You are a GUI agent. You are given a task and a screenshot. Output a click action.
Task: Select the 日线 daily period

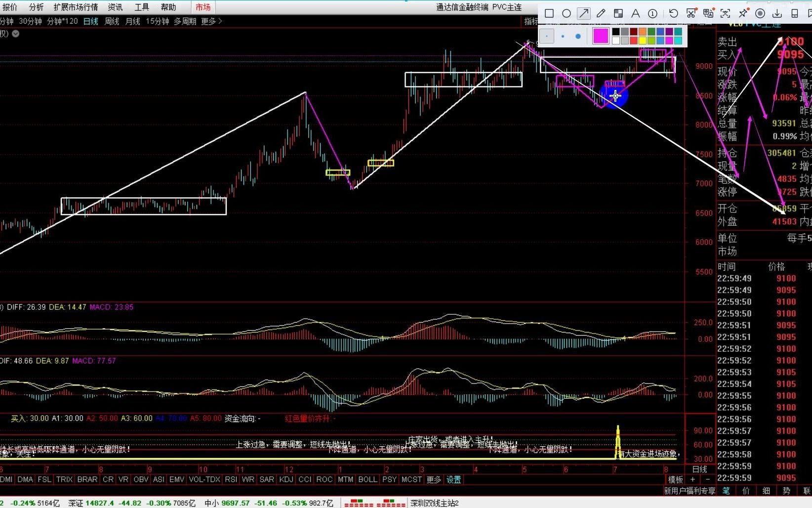coord(91,21)
